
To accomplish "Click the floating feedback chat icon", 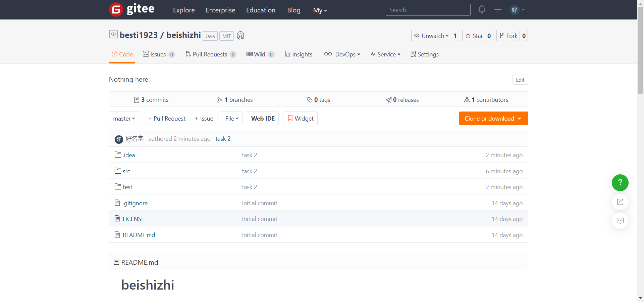I will click(x=620, y=221).
